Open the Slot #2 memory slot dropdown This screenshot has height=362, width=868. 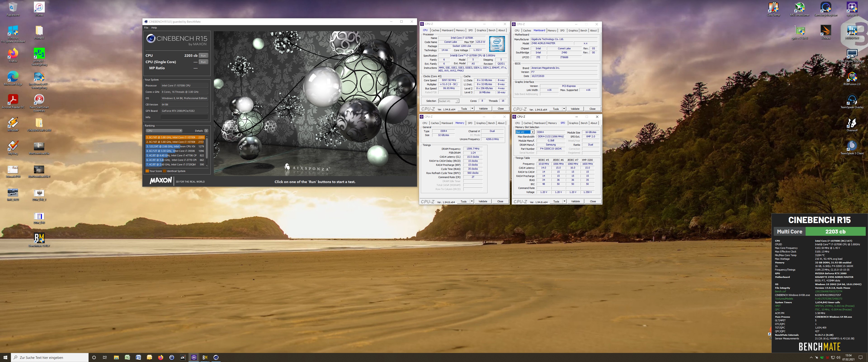pyautogui.click(x=525, y=132)
